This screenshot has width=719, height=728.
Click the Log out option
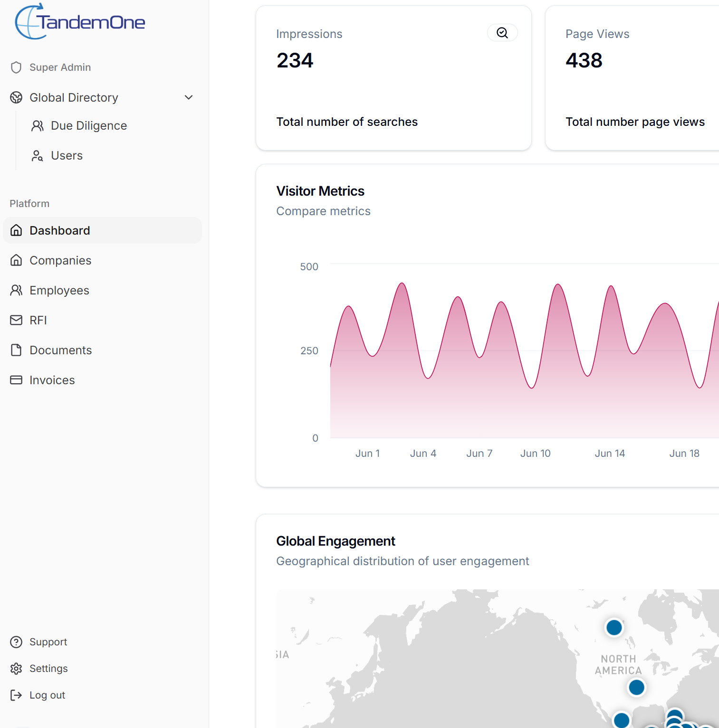point(47,695)
